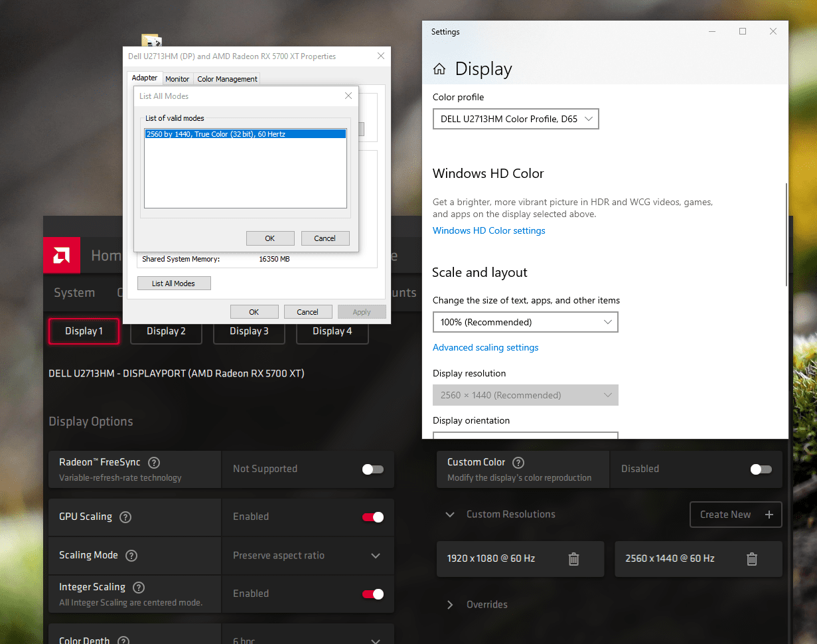
Task: Click the Settings window vertical scrollbar
Action: coord(786,235)
